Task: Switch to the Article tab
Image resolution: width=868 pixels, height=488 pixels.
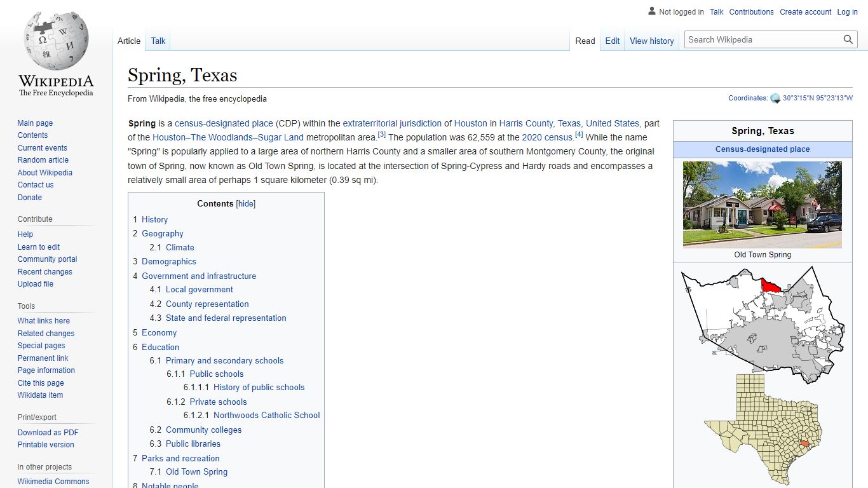Action: [129, 41]
